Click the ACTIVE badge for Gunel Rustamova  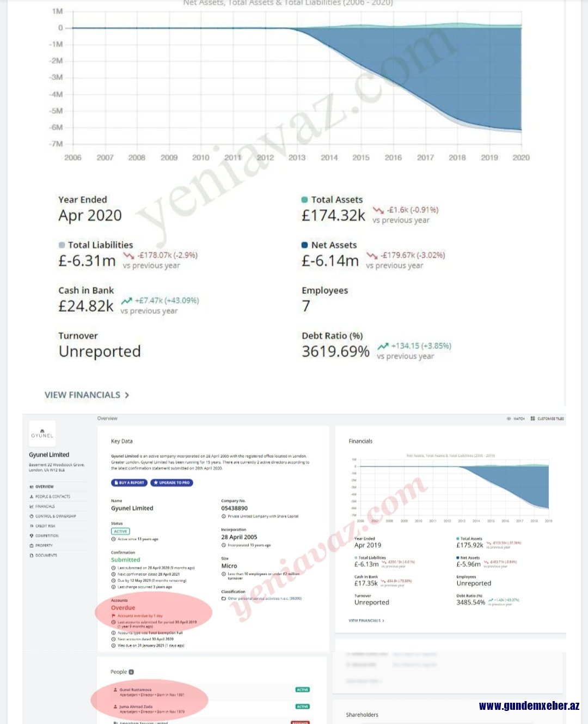[x=303, y=690]
